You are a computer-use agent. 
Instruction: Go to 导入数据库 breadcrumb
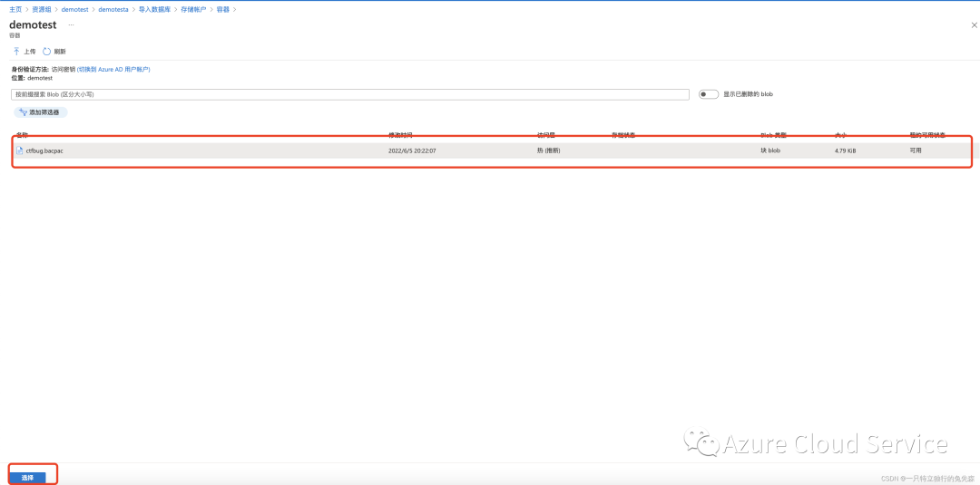click(154, 9)
